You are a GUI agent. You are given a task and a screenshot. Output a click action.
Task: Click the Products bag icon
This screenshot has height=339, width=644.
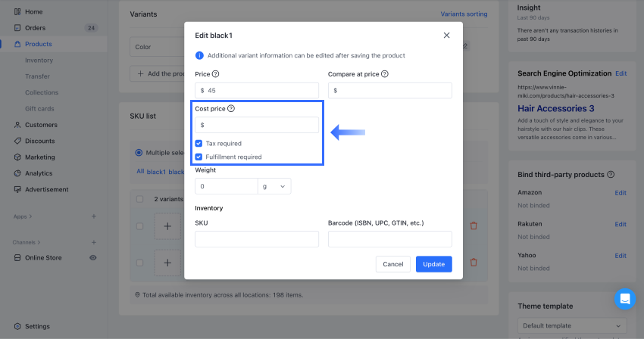click(x=17, y=44)
